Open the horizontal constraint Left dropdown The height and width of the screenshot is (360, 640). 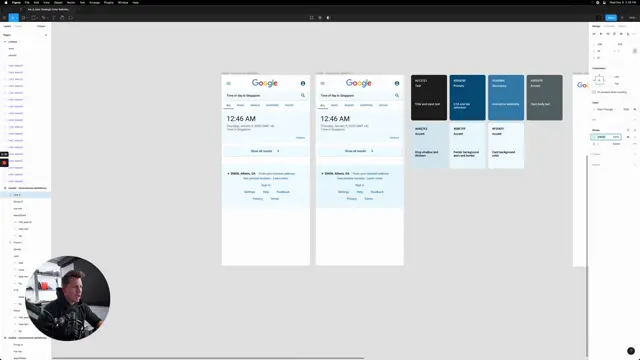click(617, 77)
